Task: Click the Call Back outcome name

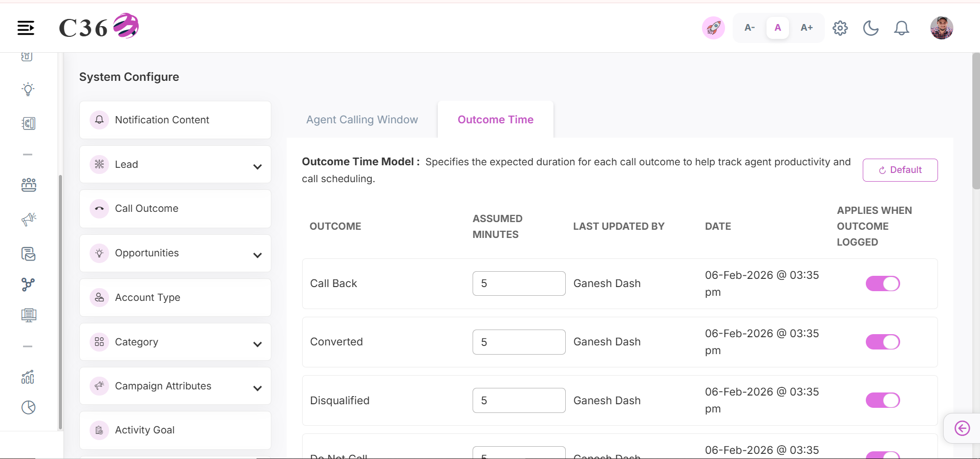Action: 333,283
